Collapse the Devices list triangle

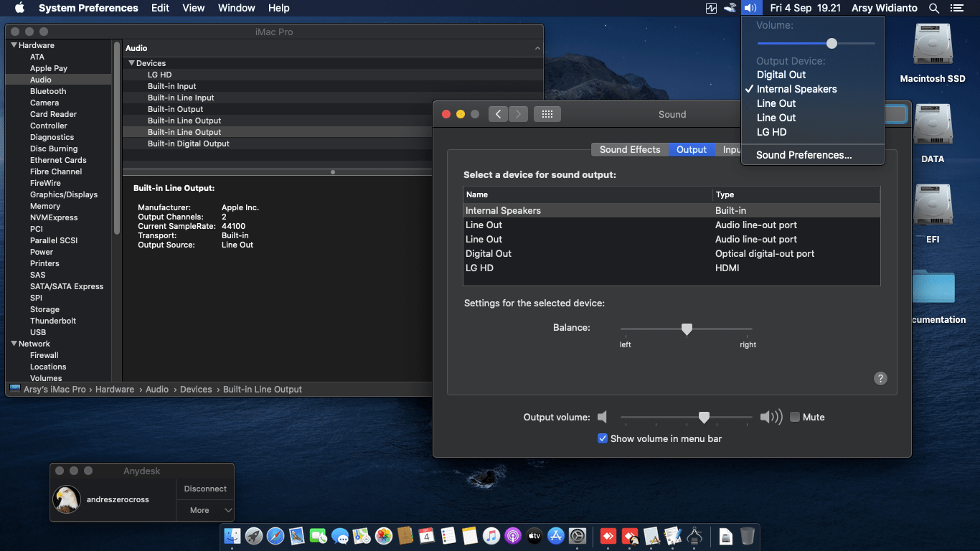(131, 63)
